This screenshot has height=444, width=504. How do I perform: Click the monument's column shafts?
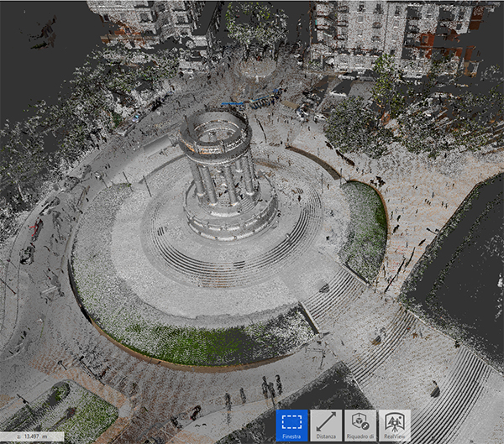[221, 178]
